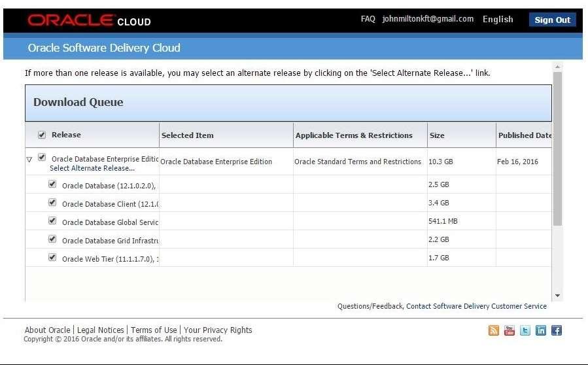Click the Published Date column header
588x365 pixels.
[525, 135]
